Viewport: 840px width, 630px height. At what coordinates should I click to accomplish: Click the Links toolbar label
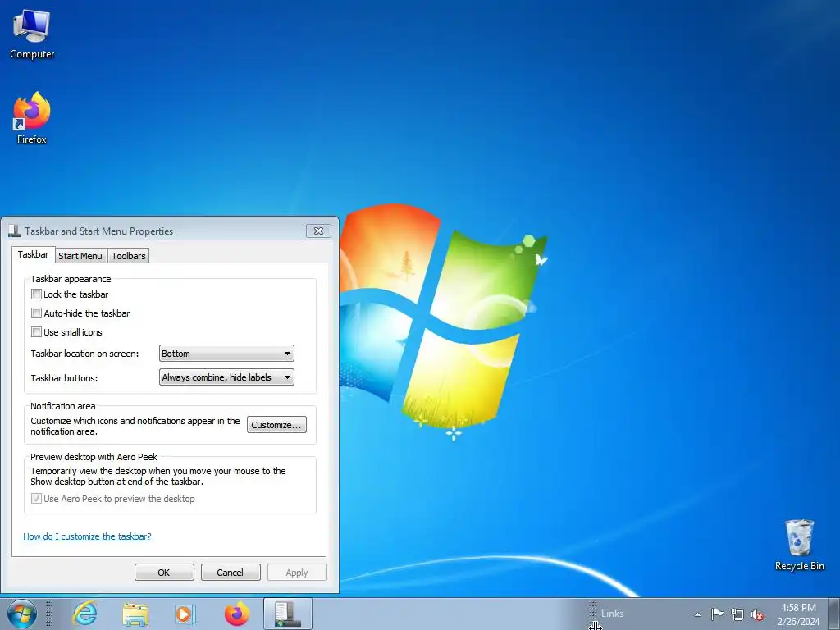coord(612,614)
